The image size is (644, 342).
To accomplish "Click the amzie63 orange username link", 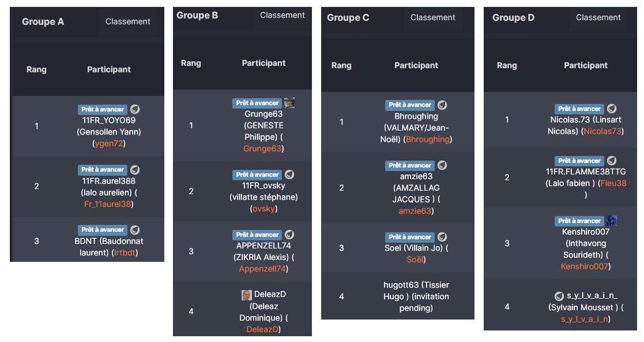I will [x=415, y=211].
